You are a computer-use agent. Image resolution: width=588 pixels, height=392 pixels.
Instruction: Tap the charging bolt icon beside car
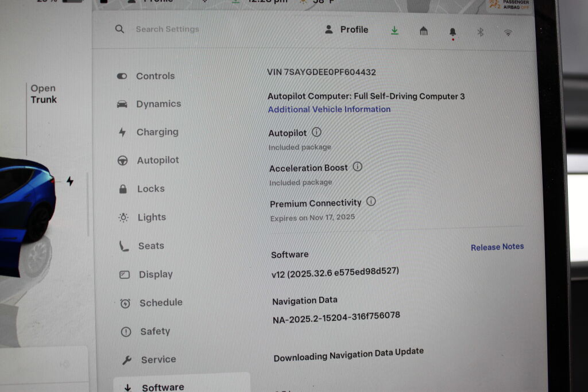[70, 181]
